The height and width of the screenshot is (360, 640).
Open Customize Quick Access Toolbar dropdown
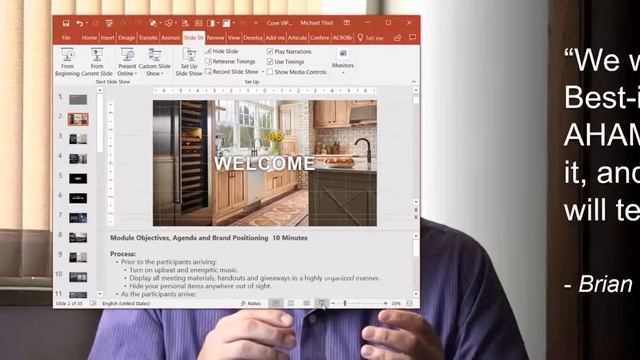tap(256, 23)
